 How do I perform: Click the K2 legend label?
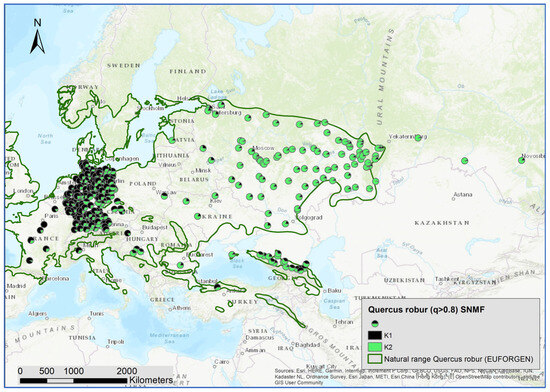click(x=388, y=347)
